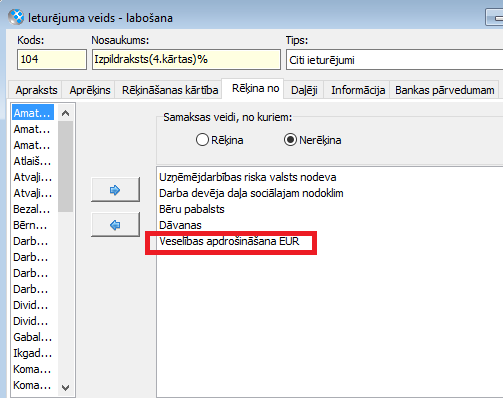Image resolution: width=503 pixels, height=398 pixels.
Task: Click the left list scrollbar thumb
Action: click(66, 166)
